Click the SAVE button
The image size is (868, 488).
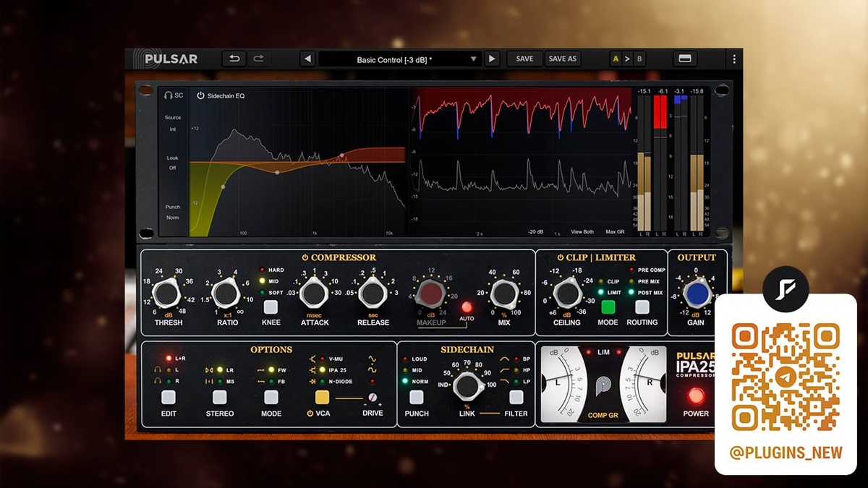(x=524, y=59)
